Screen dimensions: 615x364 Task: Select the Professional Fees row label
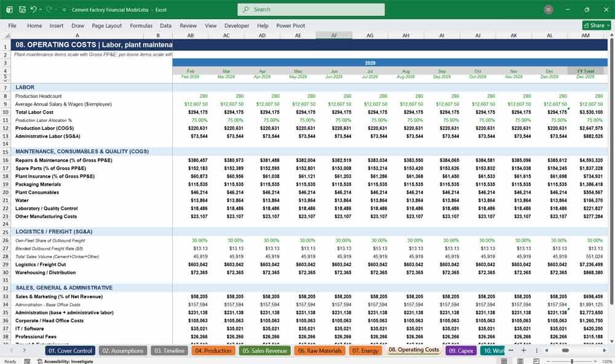(36, 336)
